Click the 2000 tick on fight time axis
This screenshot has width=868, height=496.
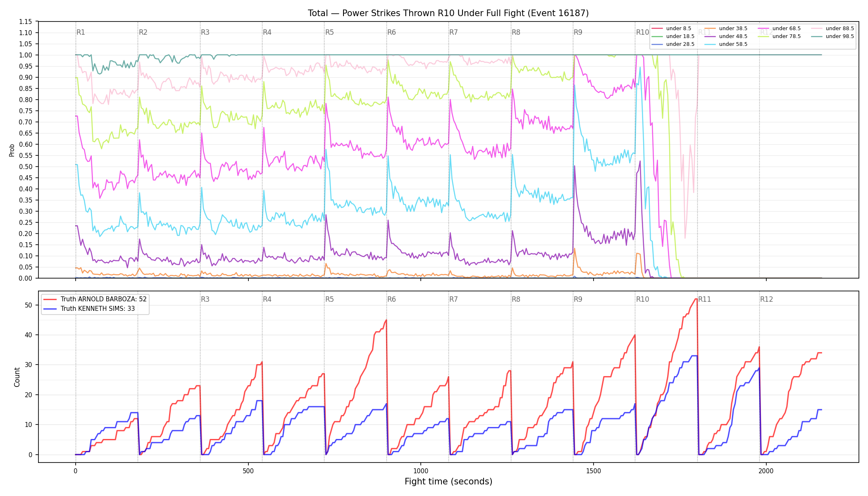766,471
